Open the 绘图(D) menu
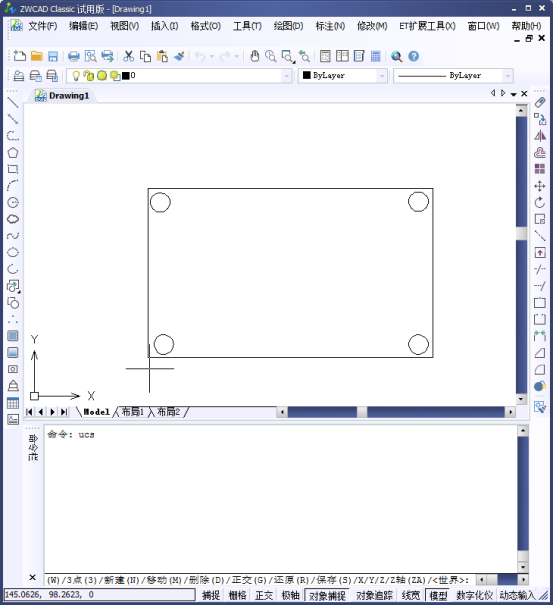Image resolution: width=554 pixels, height=605 pixels. (288, 26)
